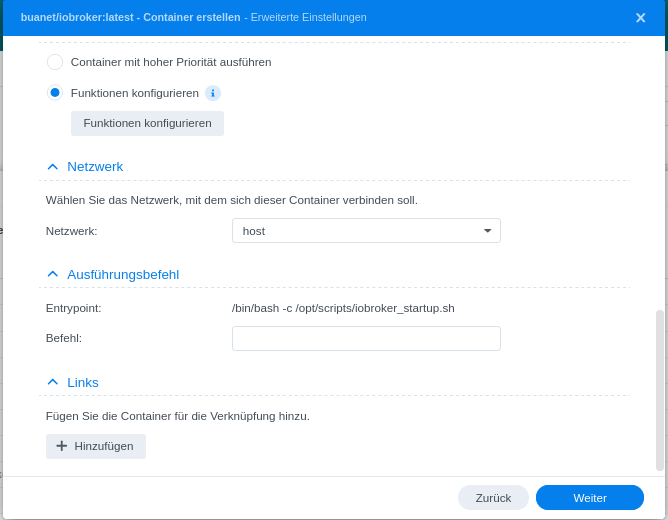Select Container mit hoher Priorität ausführen
Image resolution: width=668 pixels, height=520 pixels.
55,62
